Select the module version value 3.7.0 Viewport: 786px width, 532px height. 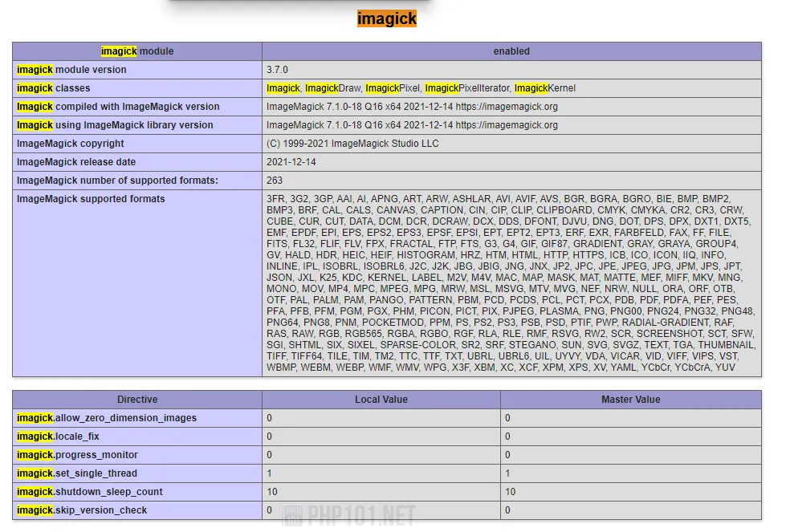click(x=277, y=70)
